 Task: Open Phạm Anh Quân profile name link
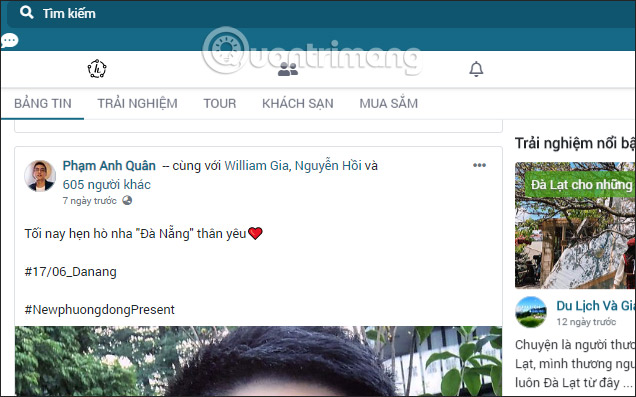(x=109, y=165)
